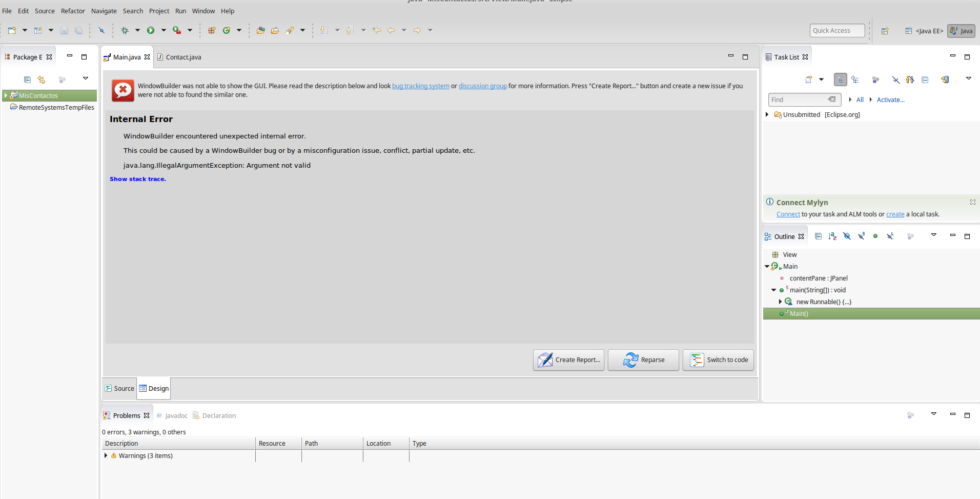Click the New file wizard icon

pyautogui.click(x=12, y=30)
